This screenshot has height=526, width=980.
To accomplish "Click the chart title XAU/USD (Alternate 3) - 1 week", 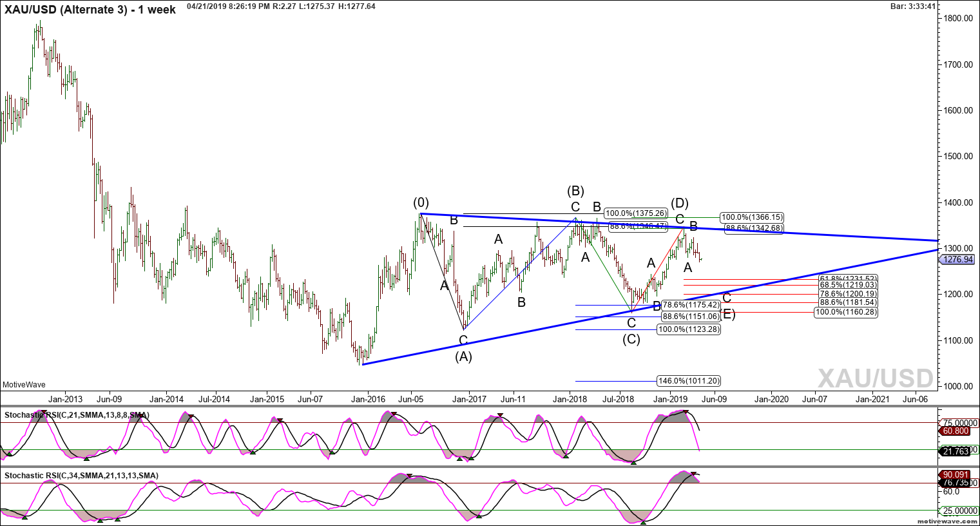I will click(x=90, y=10).
